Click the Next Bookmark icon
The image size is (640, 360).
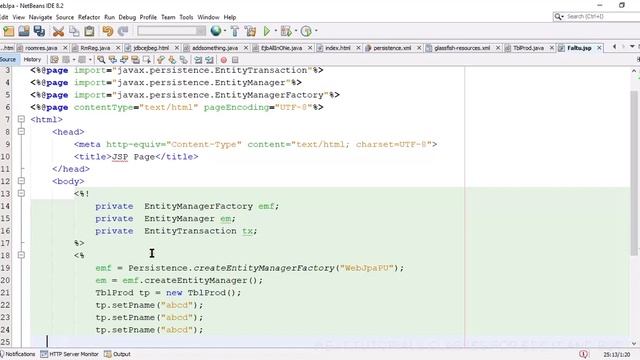tap(172, 60)
